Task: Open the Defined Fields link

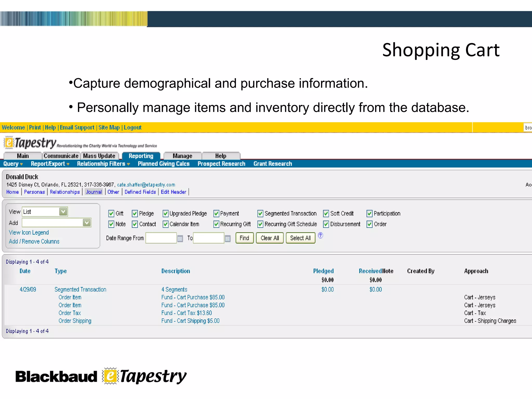Action: (x=140, y=192)
